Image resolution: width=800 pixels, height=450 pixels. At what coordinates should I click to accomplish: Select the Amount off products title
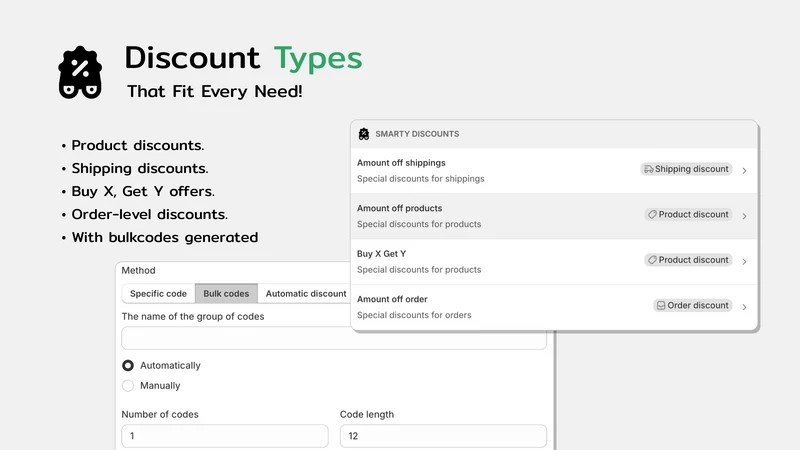(x=399, y=208)
